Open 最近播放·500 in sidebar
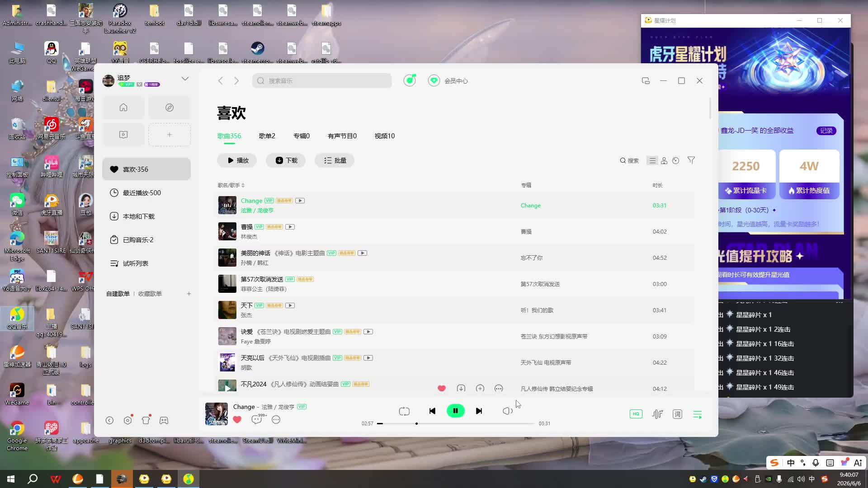Image resolution: width=868 pixels, height=488 pixels. [146, 193]
